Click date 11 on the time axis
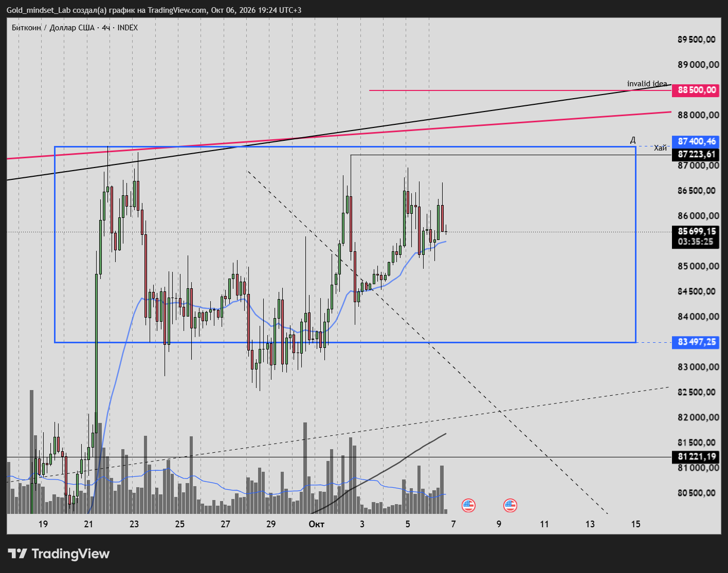Screen dimensions: 728x573 tap(544, 524)
